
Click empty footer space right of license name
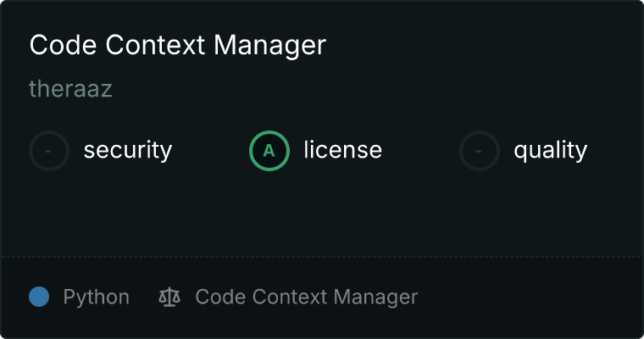(x=525, y=297)
